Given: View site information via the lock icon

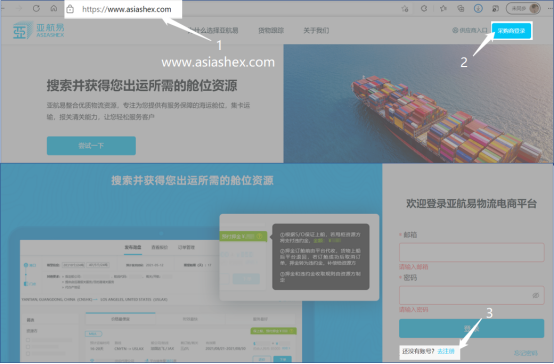Looking at the screenshot, I should [70, 9].
